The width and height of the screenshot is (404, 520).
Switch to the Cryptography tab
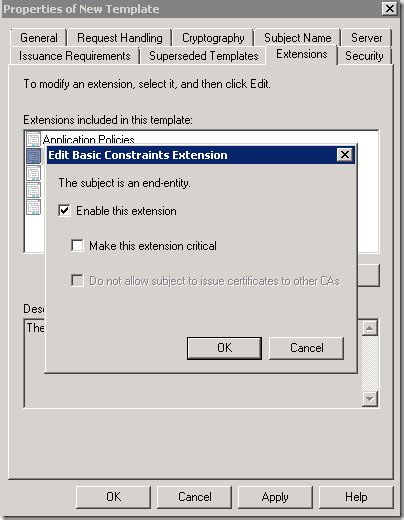pos(213,38)
